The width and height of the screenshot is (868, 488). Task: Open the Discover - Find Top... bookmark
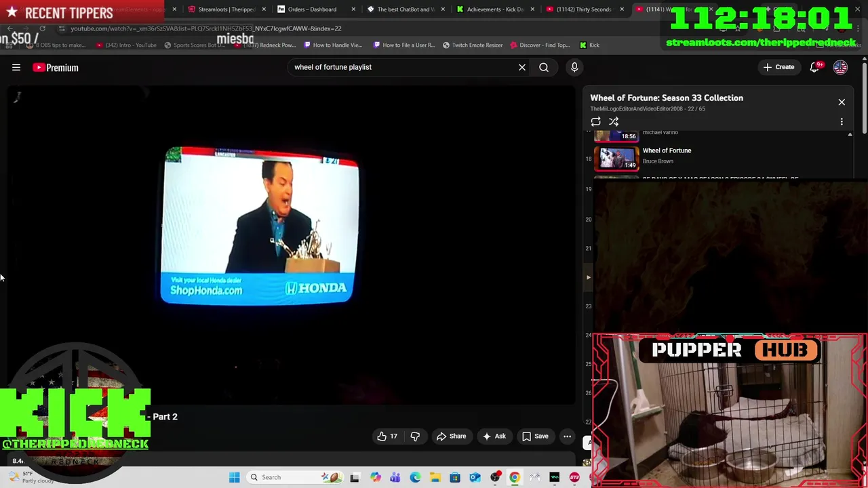tap(540, 45)
